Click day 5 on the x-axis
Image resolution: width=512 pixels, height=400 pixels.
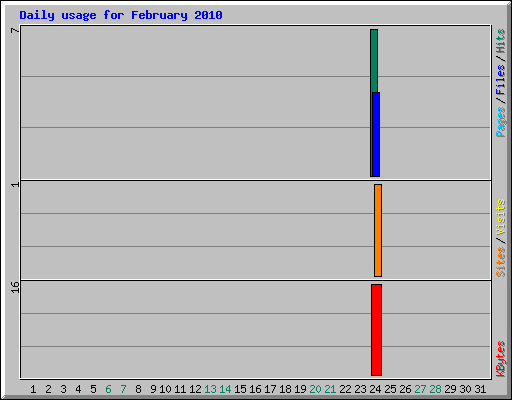click(x=93, y=389)
